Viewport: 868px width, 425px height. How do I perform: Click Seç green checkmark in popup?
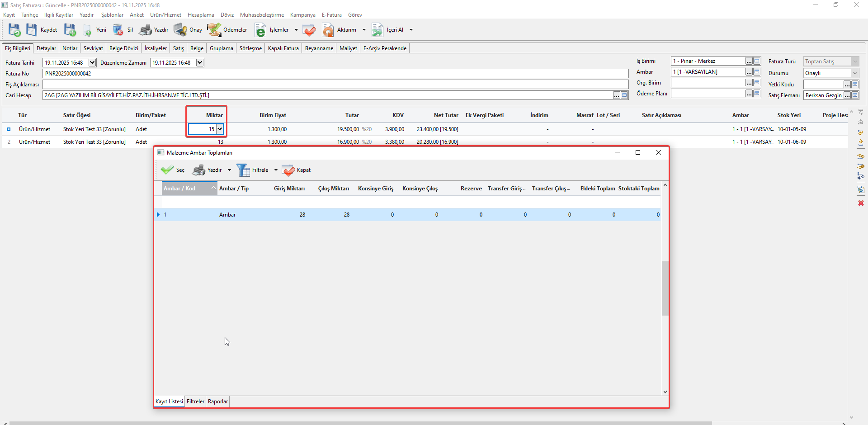(167, 170)
